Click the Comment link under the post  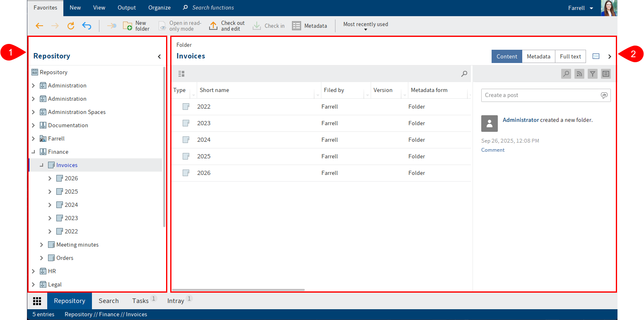click(x=493, y=150)
